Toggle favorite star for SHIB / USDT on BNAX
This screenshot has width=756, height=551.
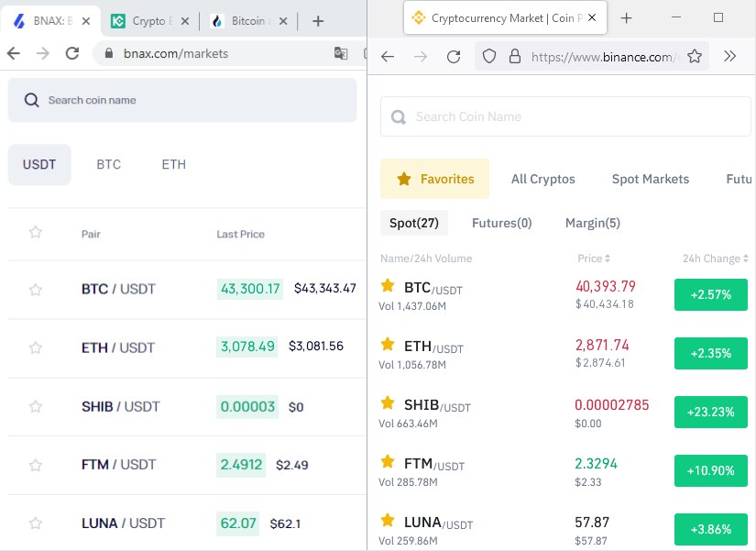pos(35,406)
